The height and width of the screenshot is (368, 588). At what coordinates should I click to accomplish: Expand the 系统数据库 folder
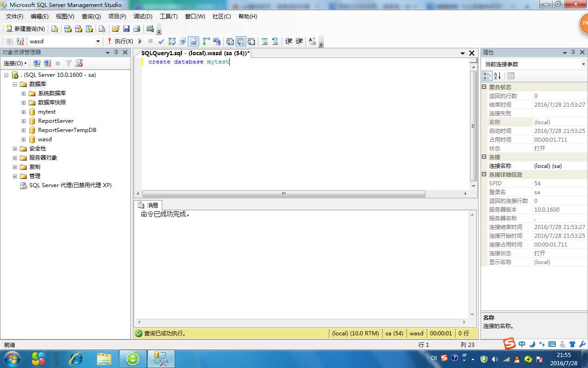(23, 93)
